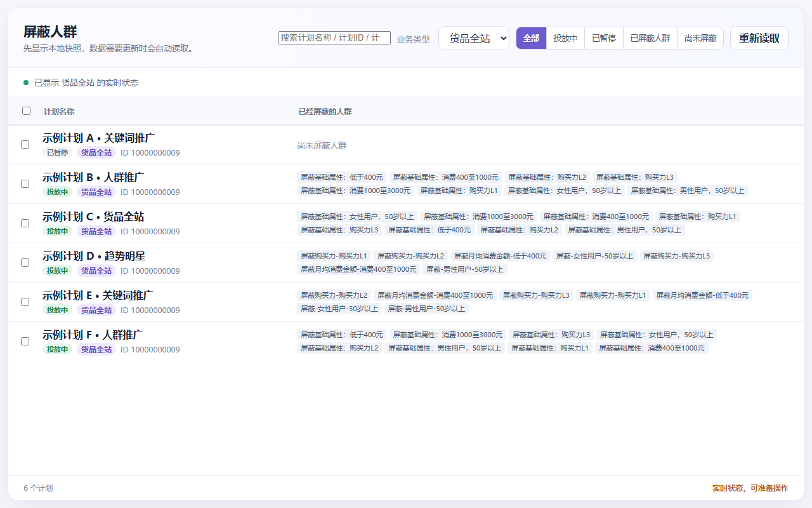Check the box for 示例计划 A • 关键词推广
The height and width of the screenshot is (508, 812).
click(25, 144)
